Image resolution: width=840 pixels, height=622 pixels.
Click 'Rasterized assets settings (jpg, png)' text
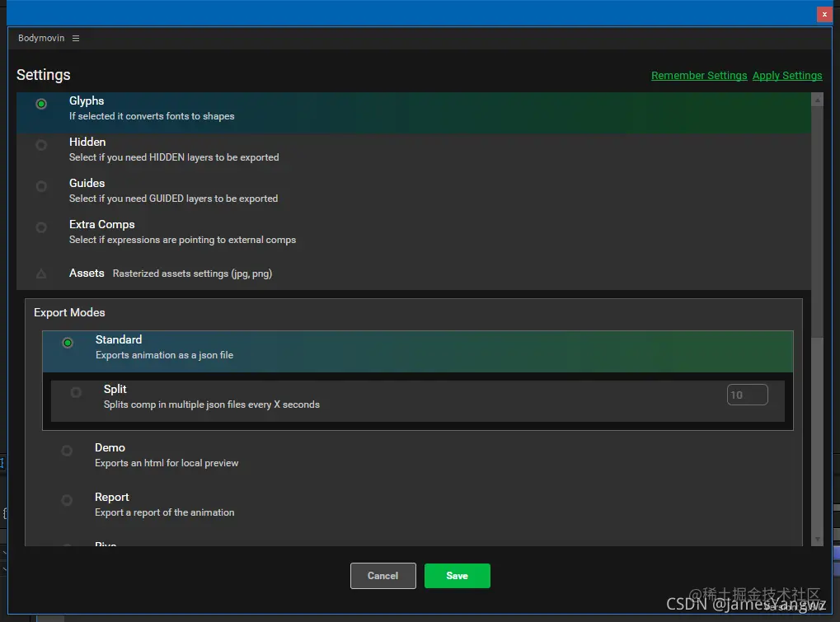click(192, 274)
